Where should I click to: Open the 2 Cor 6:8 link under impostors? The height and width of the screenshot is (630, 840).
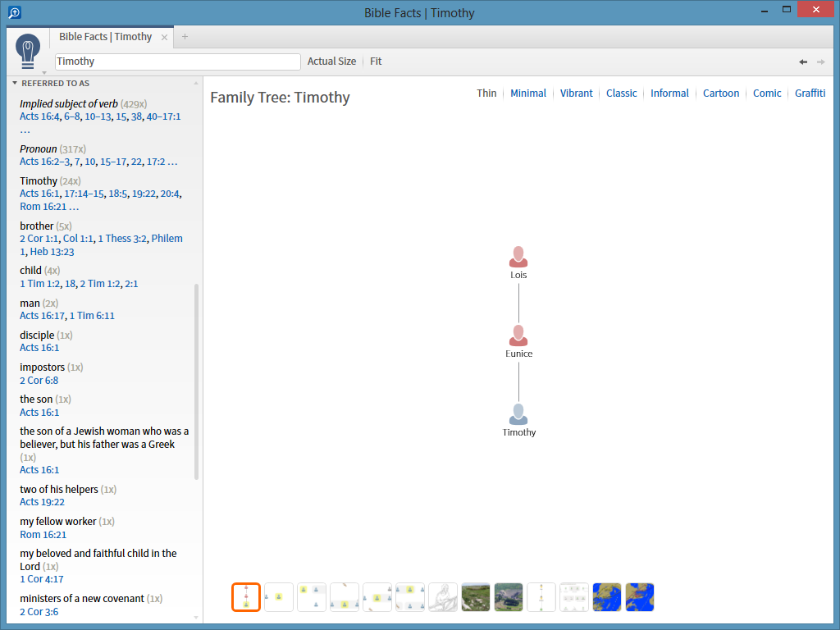(39, 381)
